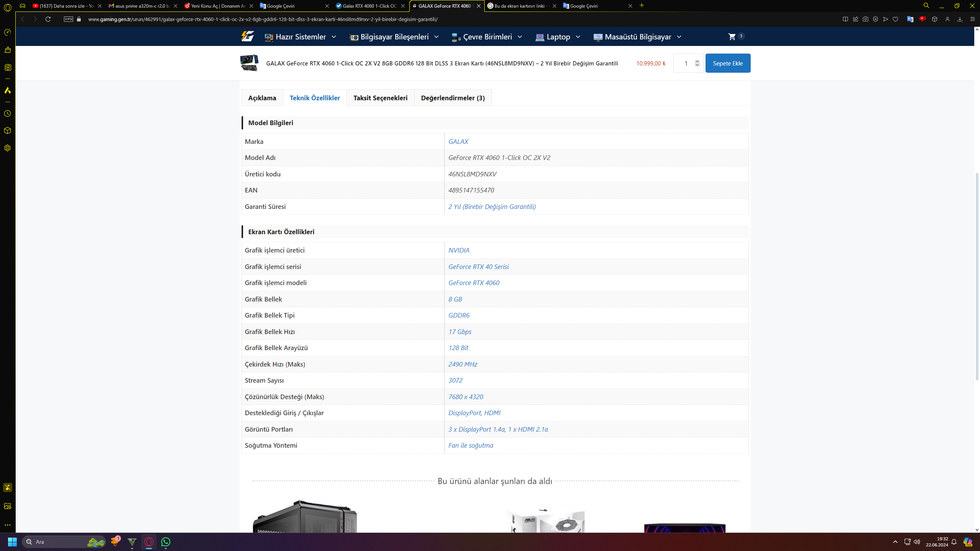
Task: Click the pinboard pin icon in toolbar
Action: 856,19
